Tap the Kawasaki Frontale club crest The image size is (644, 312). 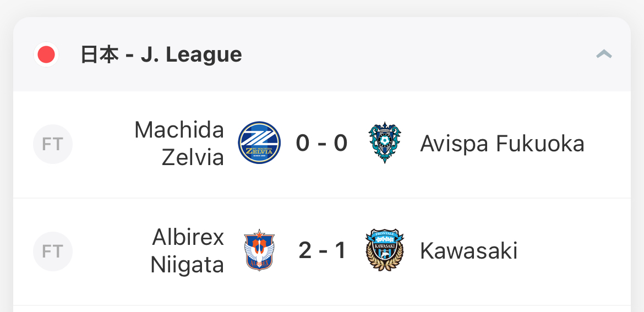click(385, 250)
